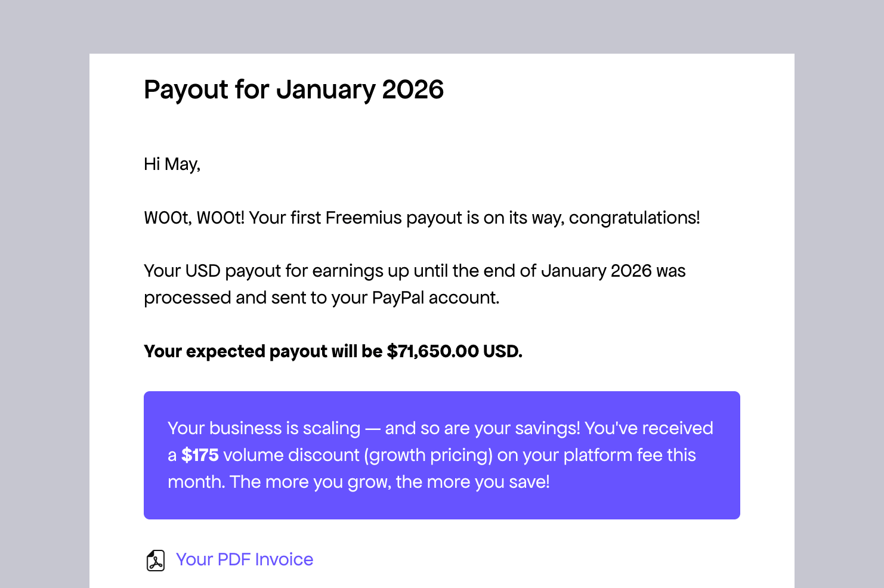The width and height of the screenshot is (884, 588).
Task: Click 'Your USD payout for earnings' sentence start
Action: [227, 271]
